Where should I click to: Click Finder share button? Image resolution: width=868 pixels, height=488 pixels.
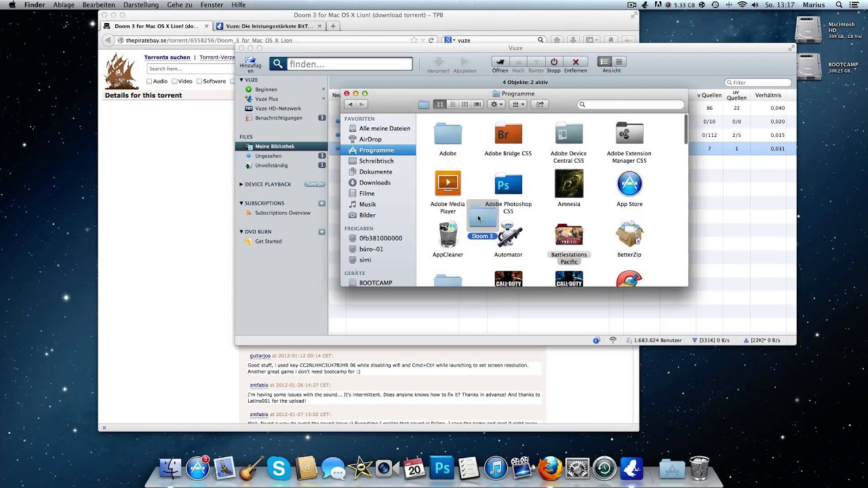click(540, 104)
